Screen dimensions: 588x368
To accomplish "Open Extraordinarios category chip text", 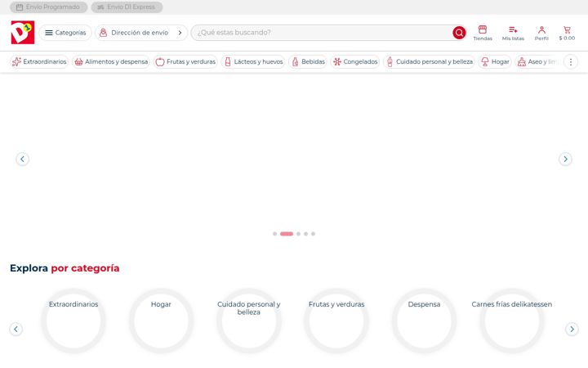I will coord(45,61).
